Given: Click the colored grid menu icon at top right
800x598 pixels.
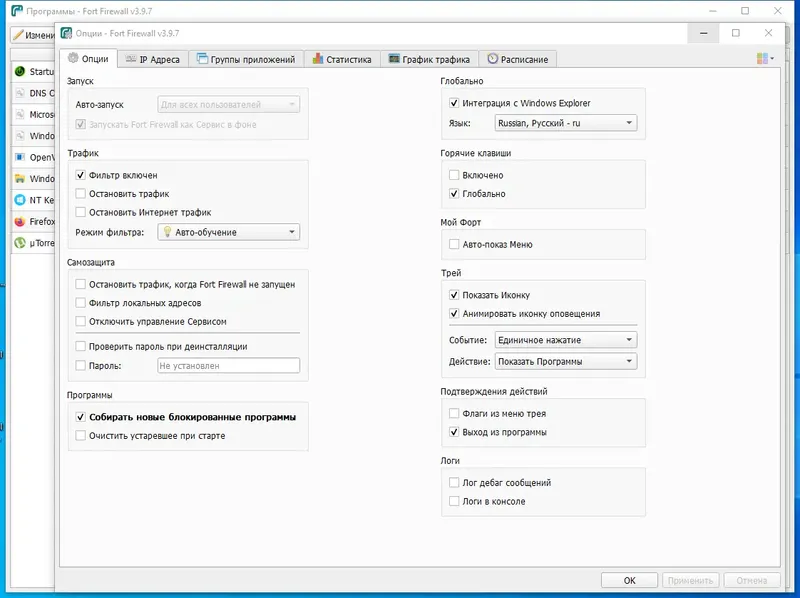Looking at the screenshot, I should tap(762, 59).
